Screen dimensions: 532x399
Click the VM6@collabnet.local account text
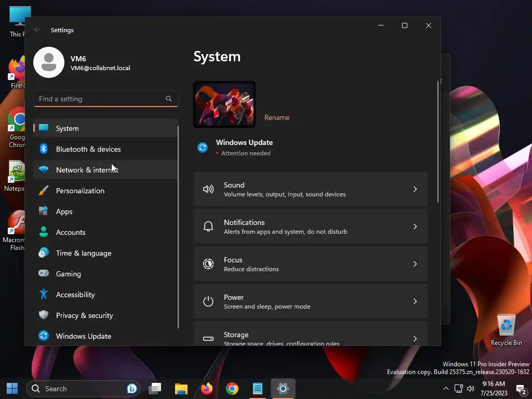click(x=100, y=68)
